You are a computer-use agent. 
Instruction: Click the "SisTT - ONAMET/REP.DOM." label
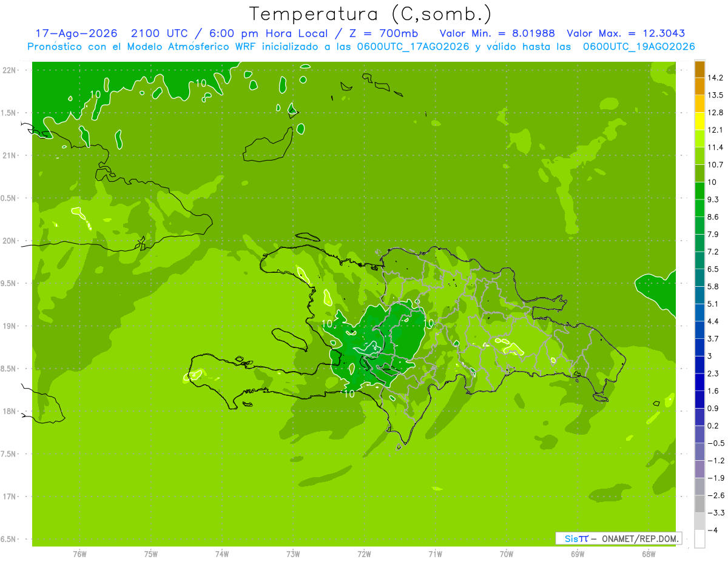(x=619, y=538)
